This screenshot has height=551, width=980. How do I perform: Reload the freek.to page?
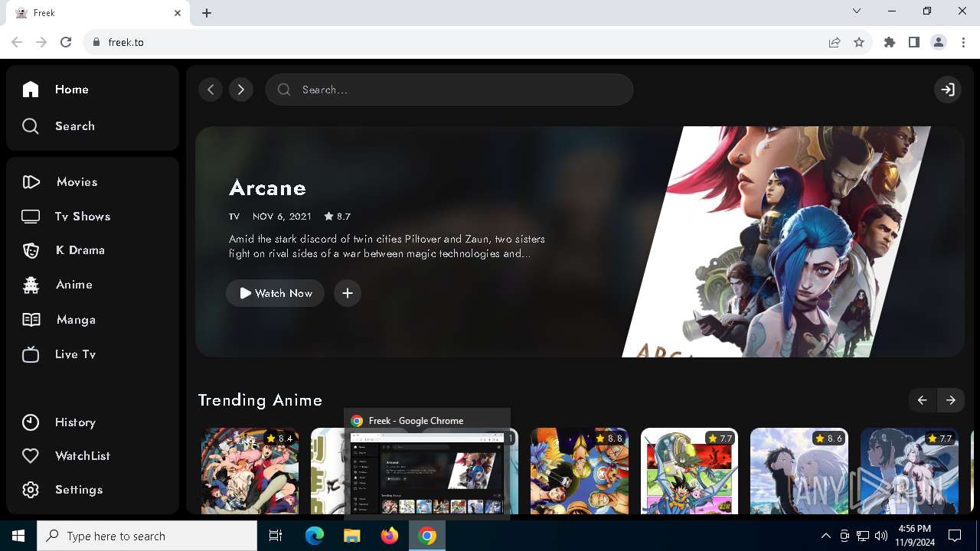(x=66, y=42)
